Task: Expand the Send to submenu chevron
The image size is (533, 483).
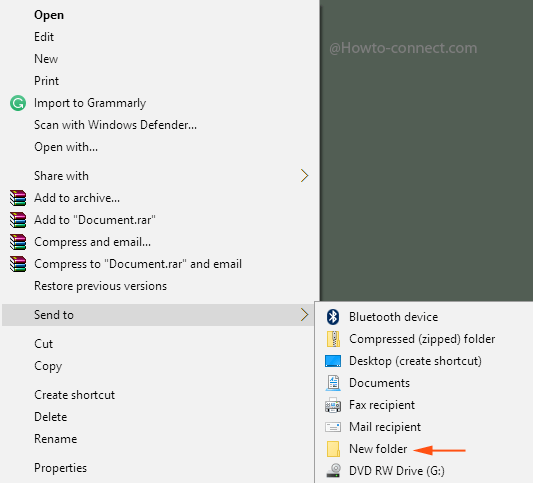Action: pos(305,315)
